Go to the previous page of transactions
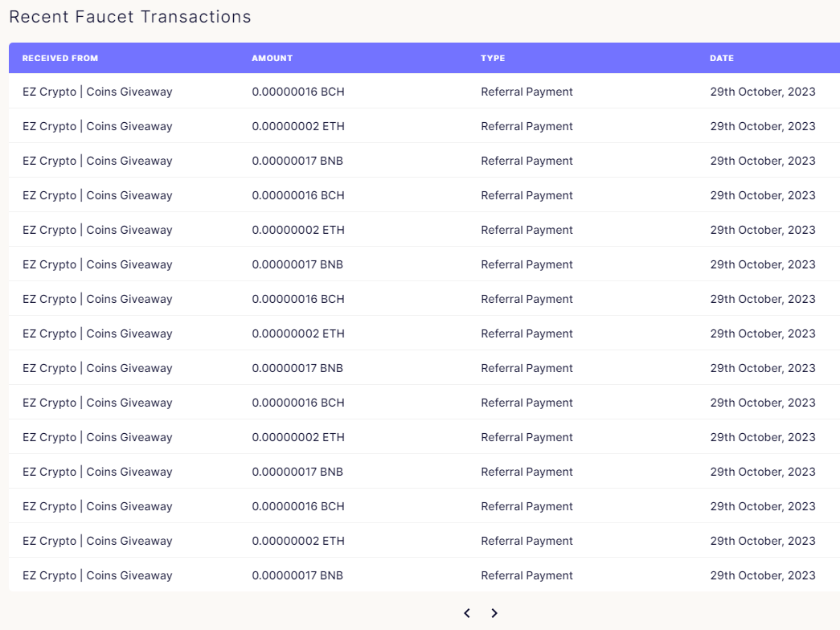 coord(467,613)
